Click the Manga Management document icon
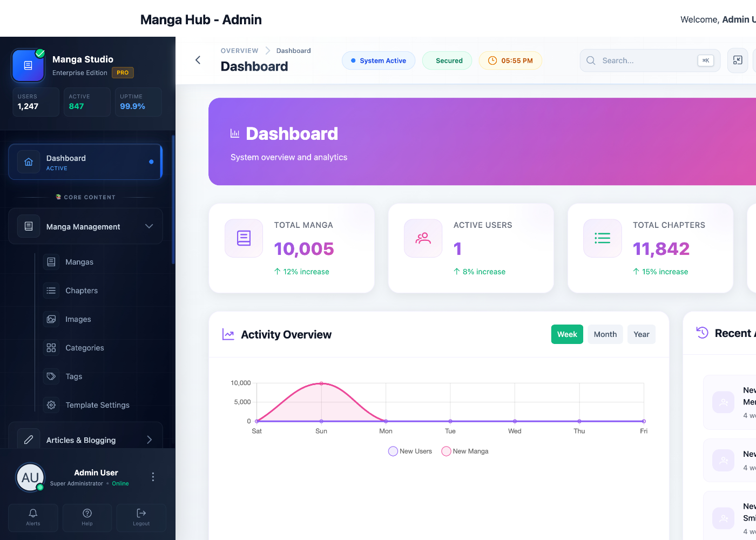756x540 pixels. [x=29, y=226]
